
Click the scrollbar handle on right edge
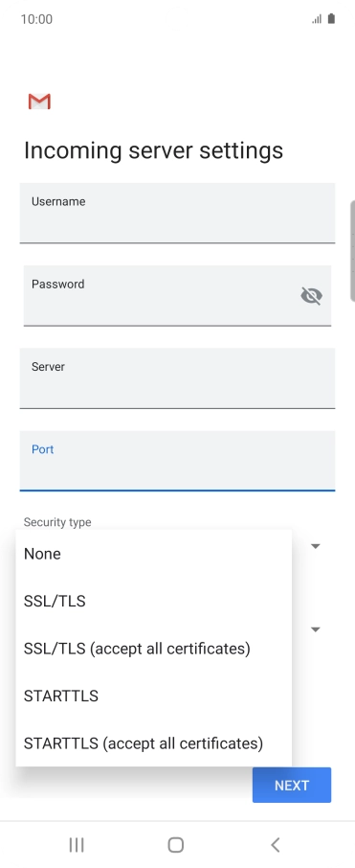353,251
